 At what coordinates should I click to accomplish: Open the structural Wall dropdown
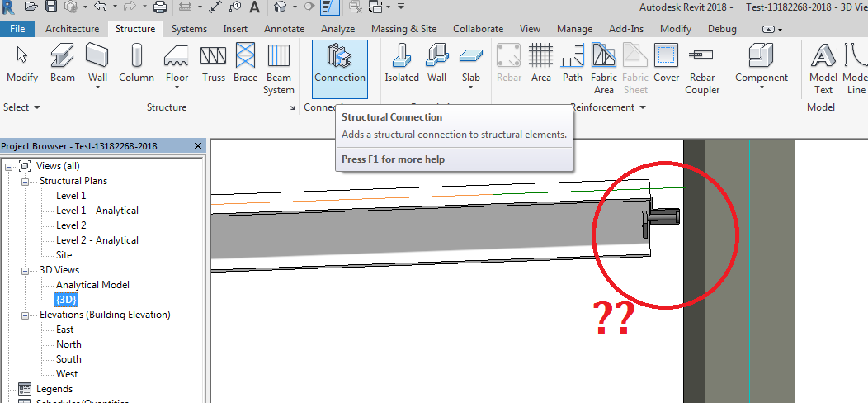point(97,88)
